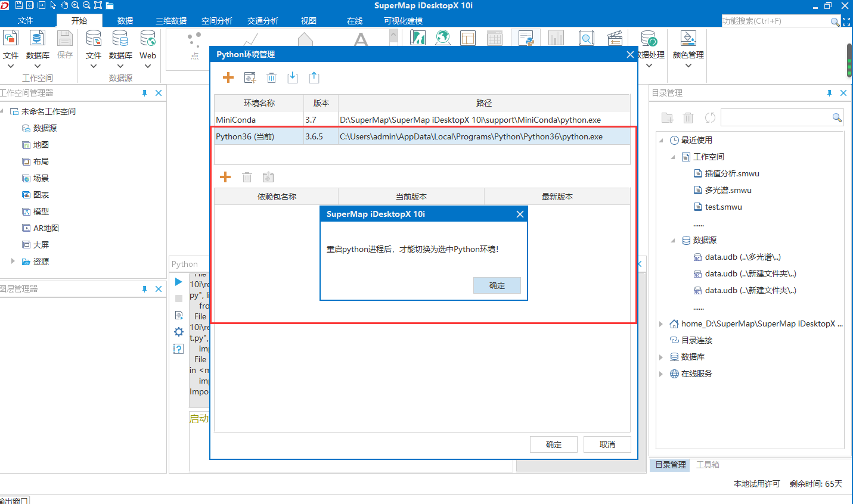Image resolution: width=853 pixels, height=504 pixels.
Task: Click the import environment (down arrow) icon
Action: point(293,77)
